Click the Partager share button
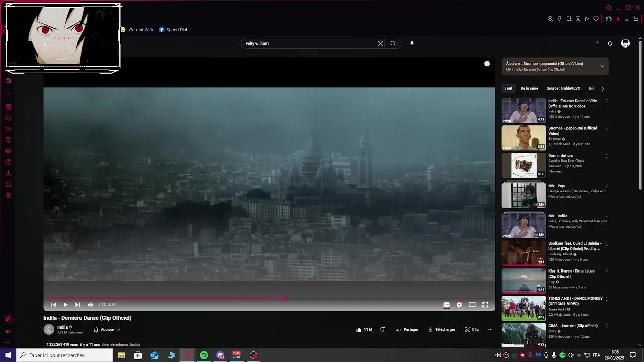The width and height of the screenshot is (644, 362). coord(407,330)
